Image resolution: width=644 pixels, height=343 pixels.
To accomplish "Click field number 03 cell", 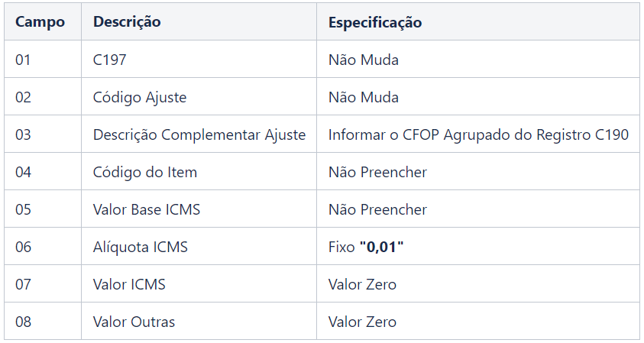I will (24, 134).
